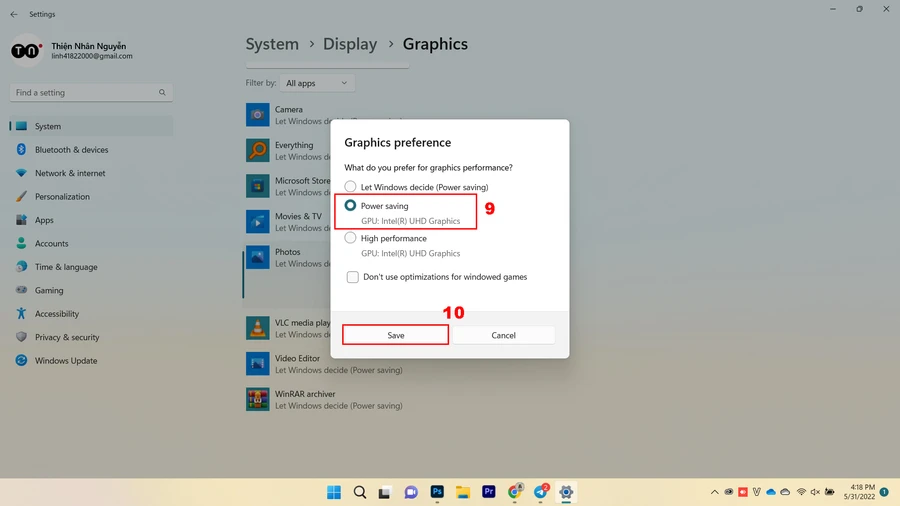Select the VLC media player icon
Screen dimensions: 900x506
[x=258, y=328]
